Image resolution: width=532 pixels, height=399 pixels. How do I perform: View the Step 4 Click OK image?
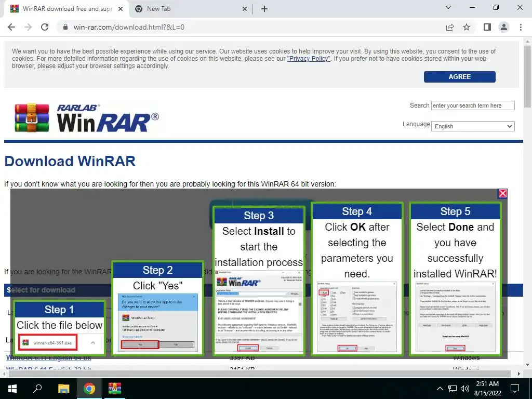357,279
